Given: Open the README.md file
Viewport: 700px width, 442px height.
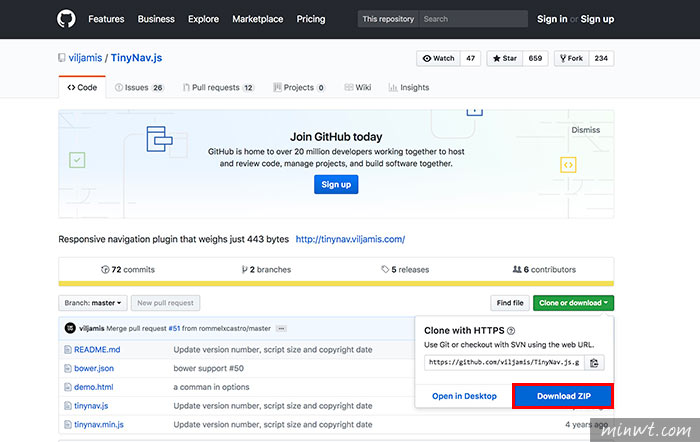Looking at the screenshot, I should (x=97, y=350).
